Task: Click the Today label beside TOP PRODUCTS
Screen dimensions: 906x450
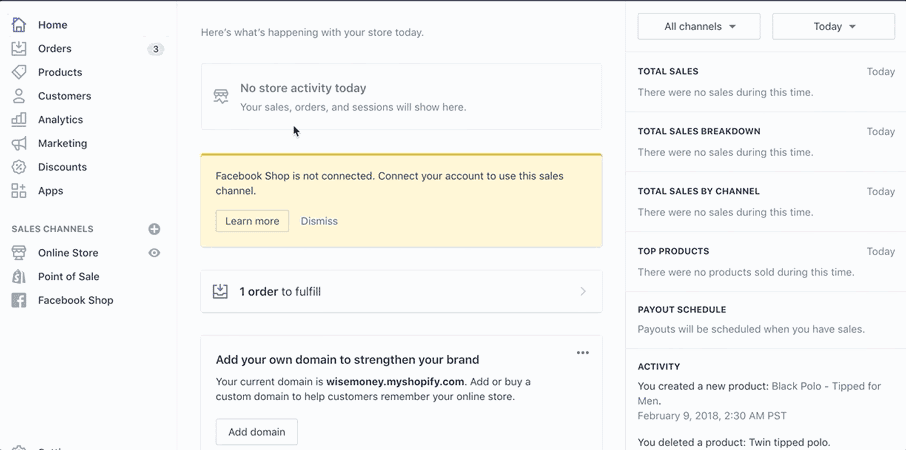Action: click(x=881, y=251)
